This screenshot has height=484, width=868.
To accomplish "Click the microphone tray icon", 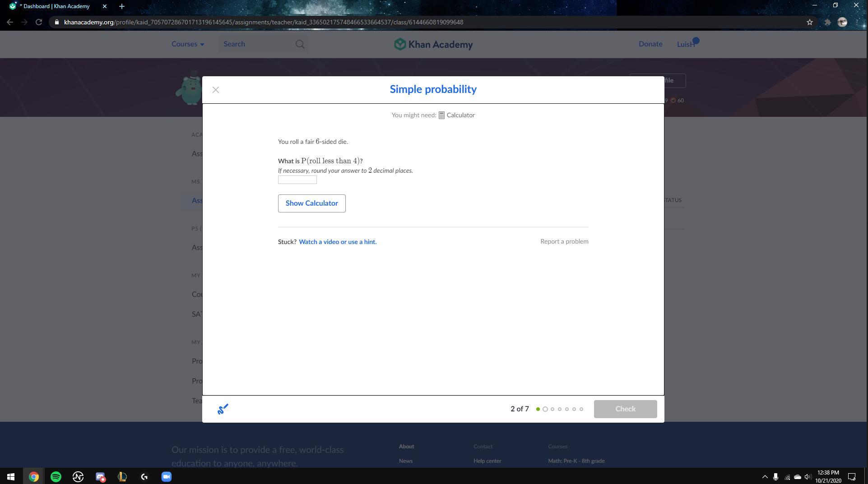I will [x=776, y=477].
